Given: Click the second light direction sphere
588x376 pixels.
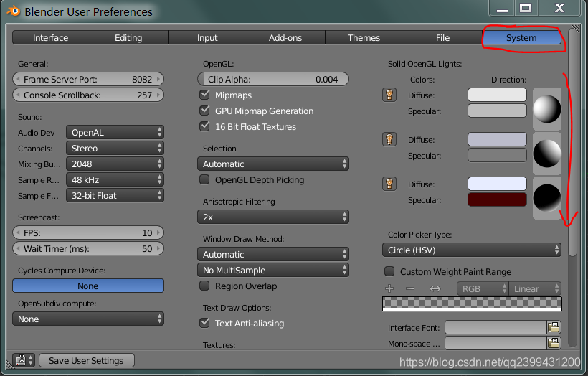Looking at the screenshot, I should [546, 154].
